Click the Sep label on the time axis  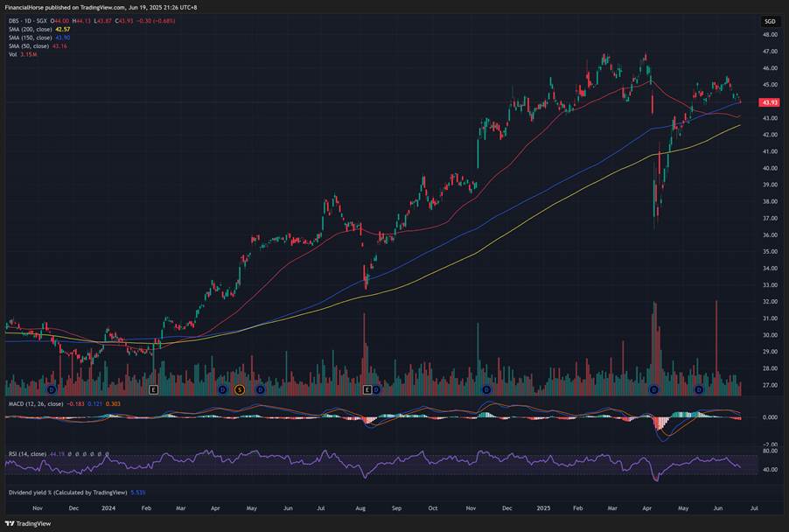coord(396,508)
